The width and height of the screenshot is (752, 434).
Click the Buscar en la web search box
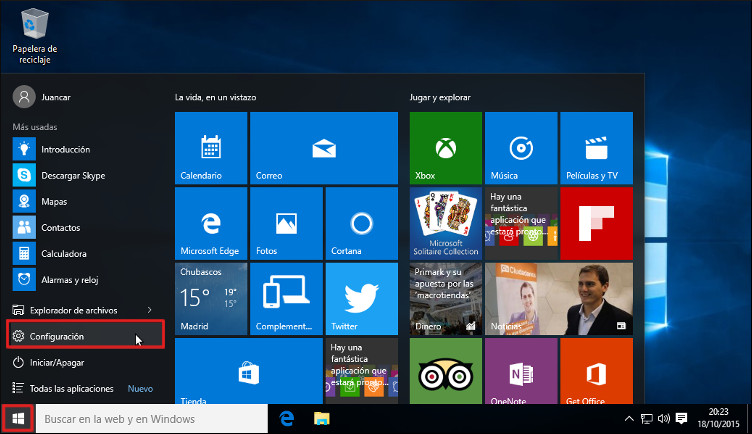[x=152, y=419]
